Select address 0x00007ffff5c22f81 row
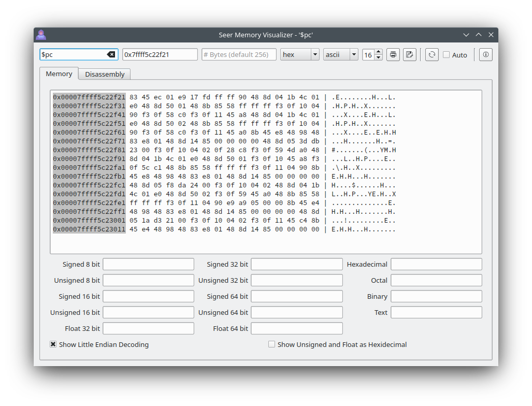Viewport: 532px width, 406px height. point(89,150)
